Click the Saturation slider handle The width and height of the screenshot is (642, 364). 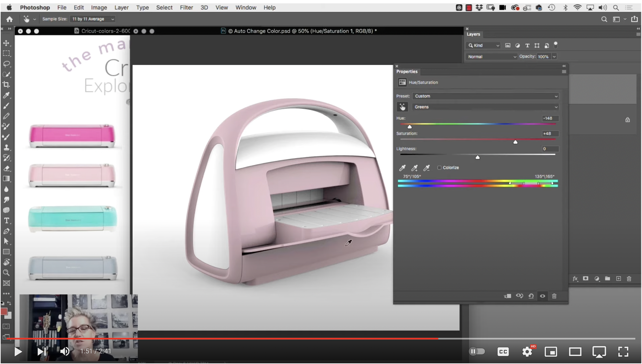point(516,142)
